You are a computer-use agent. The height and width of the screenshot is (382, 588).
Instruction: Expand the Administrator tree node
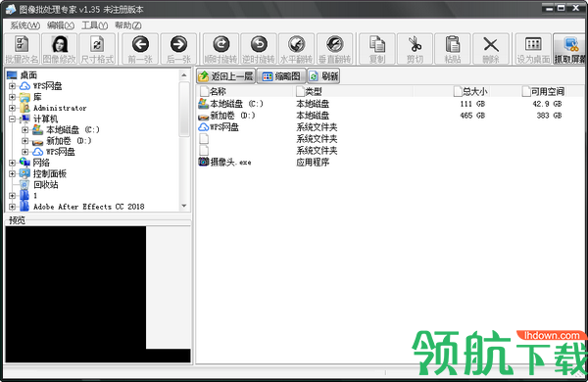pyautogui.click(x=12, y=108)
